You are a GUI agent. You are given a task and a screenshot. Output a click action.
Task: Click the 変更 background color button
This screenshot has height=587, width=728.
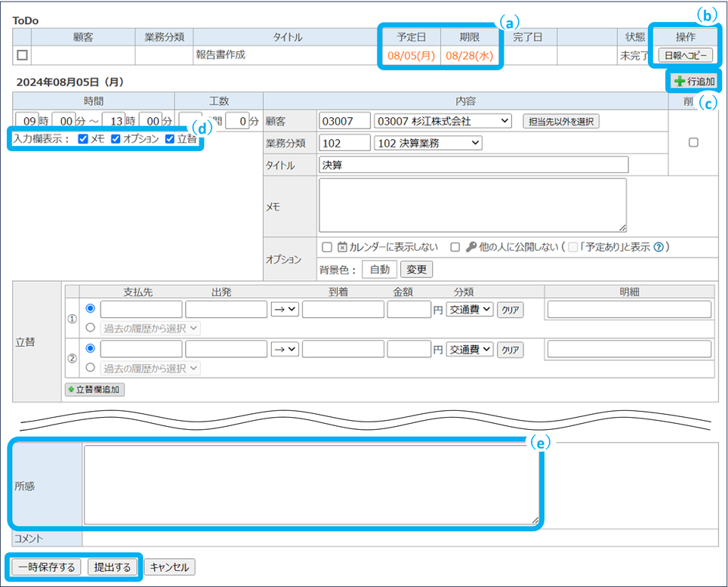point(416,270)
